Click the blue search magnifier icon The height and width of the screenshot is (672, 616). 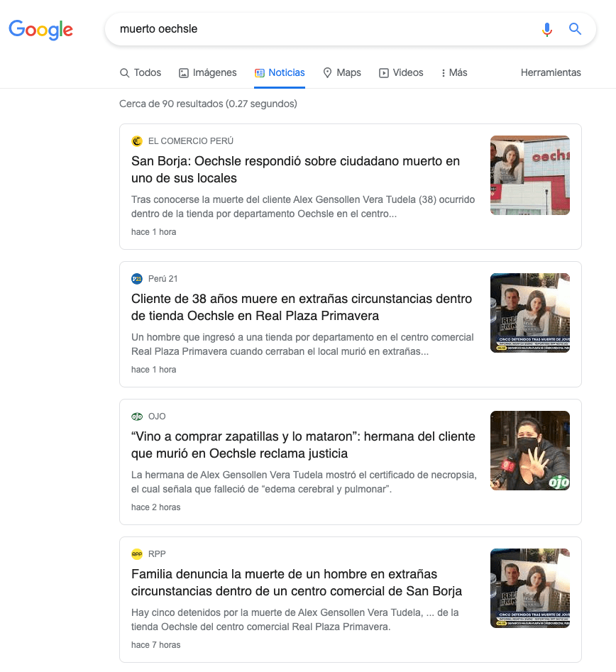click(x=575, y=29)
